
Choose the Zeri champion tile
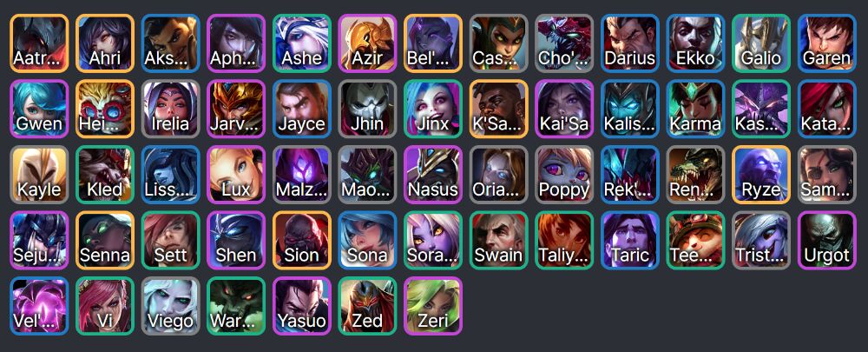(433, 306)
